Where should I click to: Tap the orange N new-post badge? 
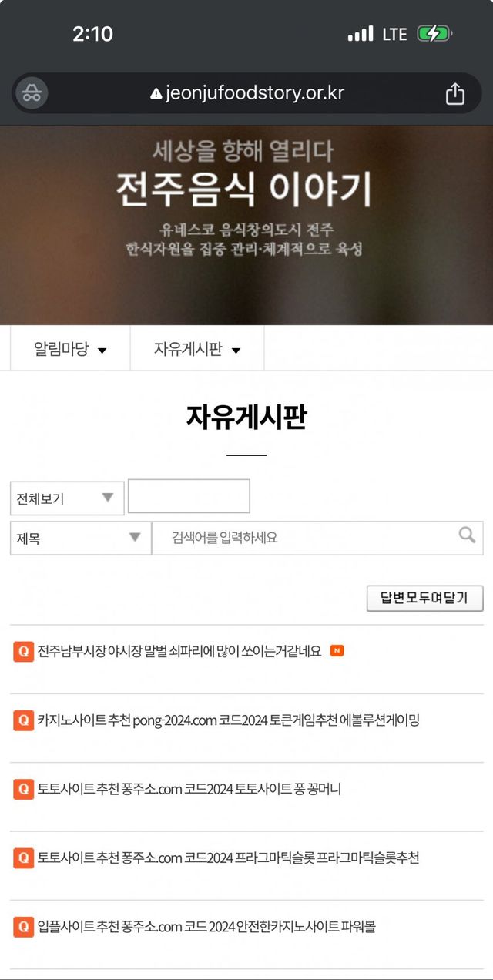pos(337,651)
